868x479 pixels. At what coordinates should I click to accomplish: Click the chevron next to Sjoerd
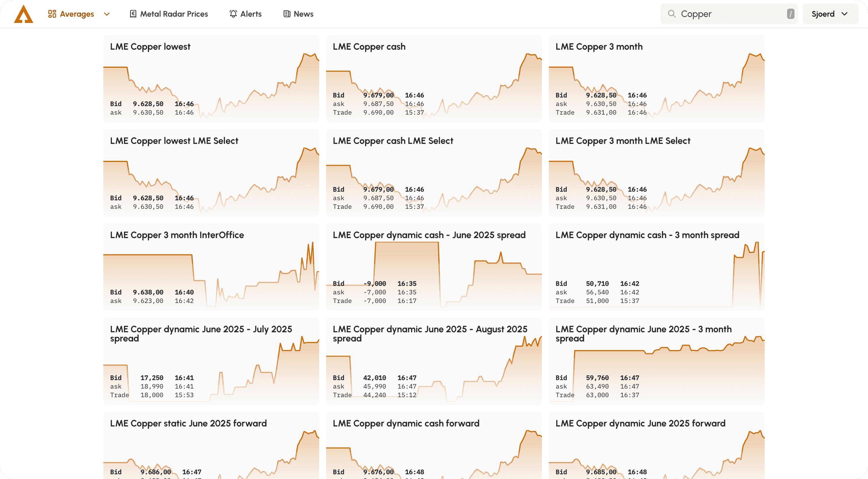point(844,14)
